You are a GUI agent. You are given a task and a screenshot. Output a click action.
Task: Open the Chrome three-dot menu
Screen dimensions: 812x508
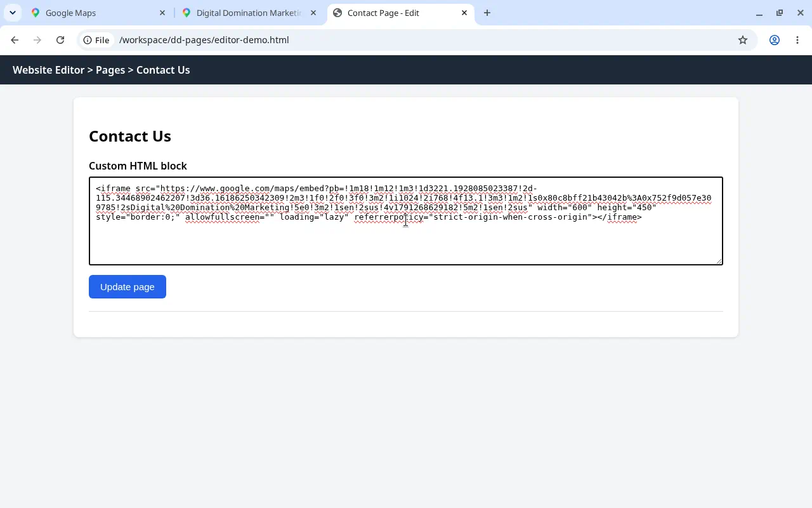tap(797, 40)
